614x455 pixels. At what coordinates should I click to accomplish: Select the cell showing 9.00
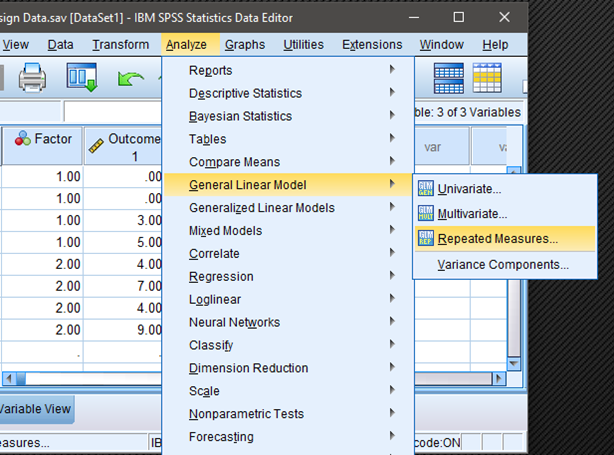pyautogui.click(x=123, y=330)
